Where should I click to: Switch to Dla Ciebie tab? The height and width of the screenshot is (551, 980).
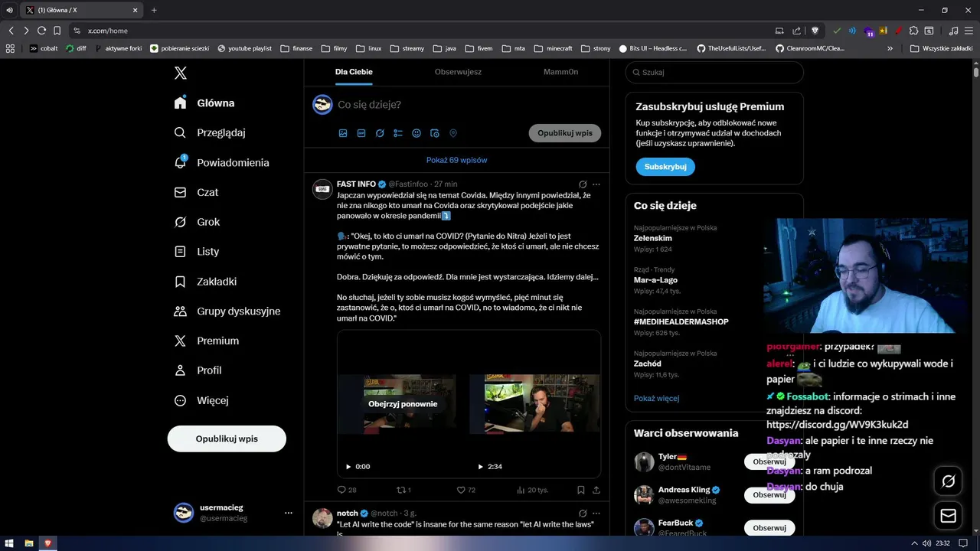pos(354,72)
